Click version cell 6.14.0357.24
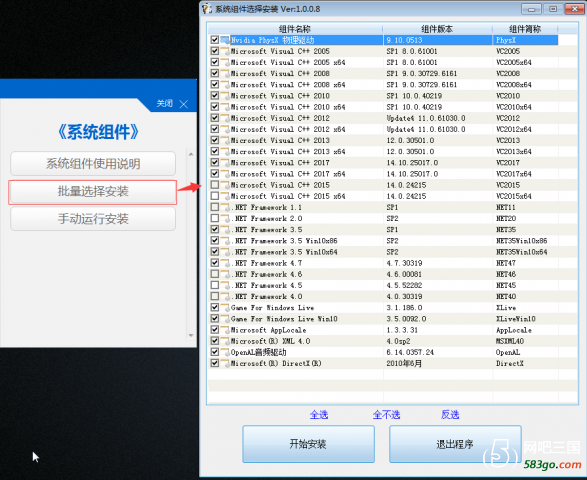The image size is (587, 480). (x=410, y=352)
